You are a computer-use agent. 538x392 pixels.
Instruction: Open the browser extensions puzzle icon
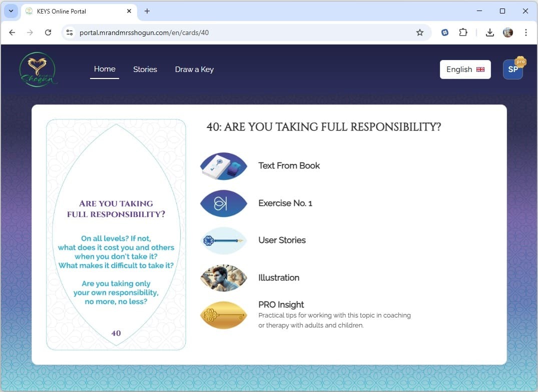[463, 32]
